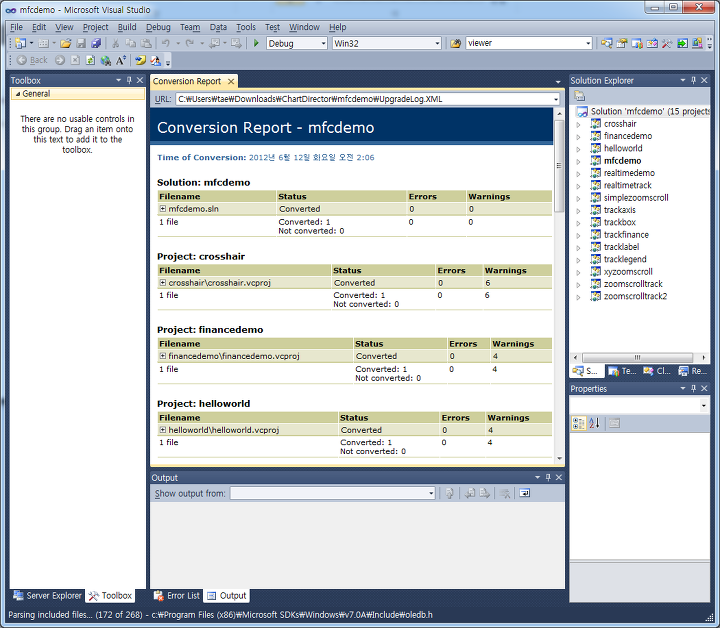The height and width of the screenshot is (628, 720).
Task: Click the web Forward navigation icon
Action: pyautogui.click(x=60, y=60)
